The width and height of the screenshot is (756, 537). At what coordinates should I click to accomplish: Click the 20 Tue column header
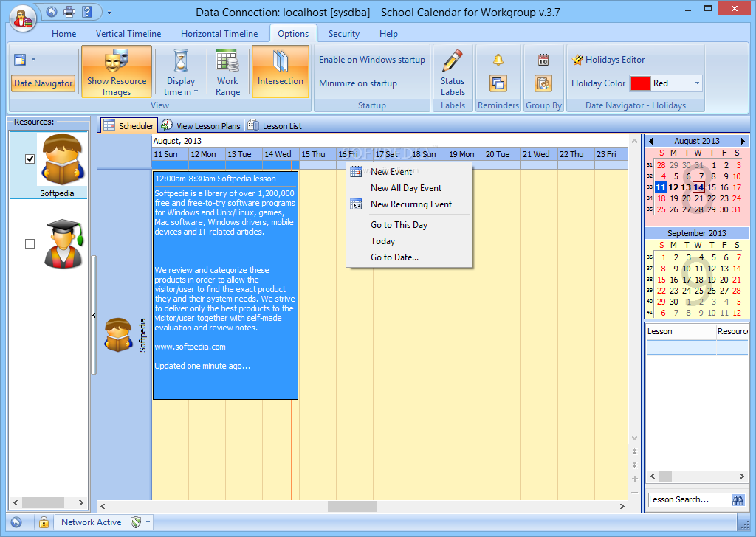pos(502,154)
